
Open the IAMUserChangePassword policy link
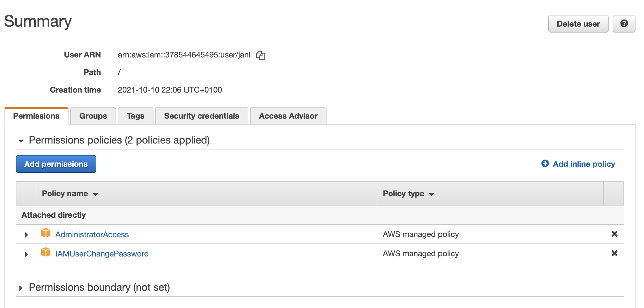point(102,254)
